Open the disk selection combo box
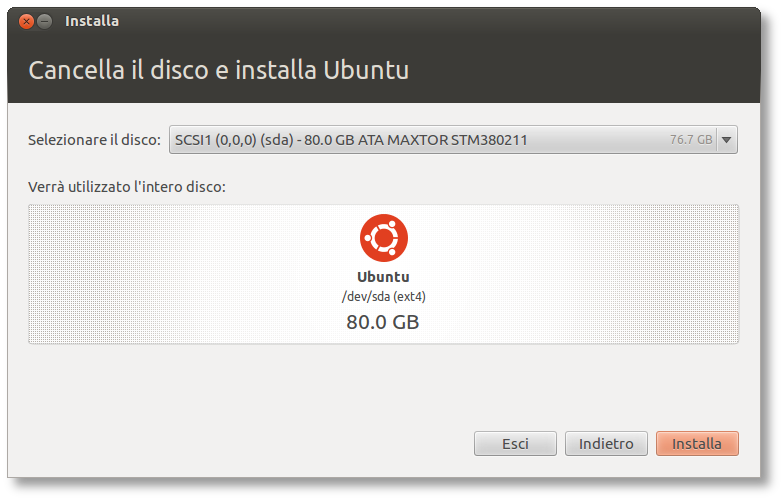 [440, 140]
